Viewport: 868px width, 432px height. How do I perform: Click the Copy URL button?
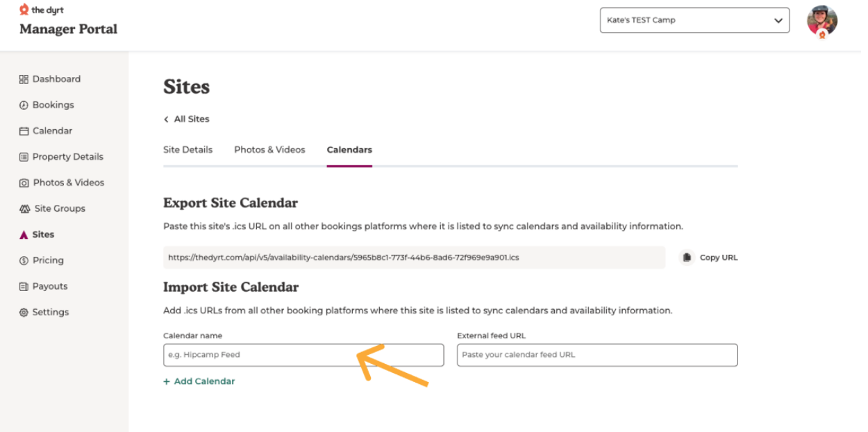709,258
